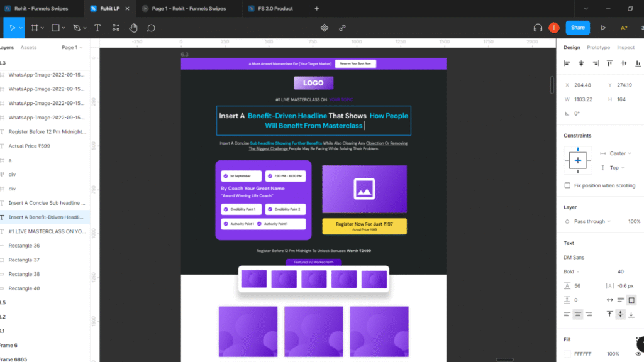Start audio conversation with headphones icon
The image size is (644, 362).
click(x=538, y=28)
